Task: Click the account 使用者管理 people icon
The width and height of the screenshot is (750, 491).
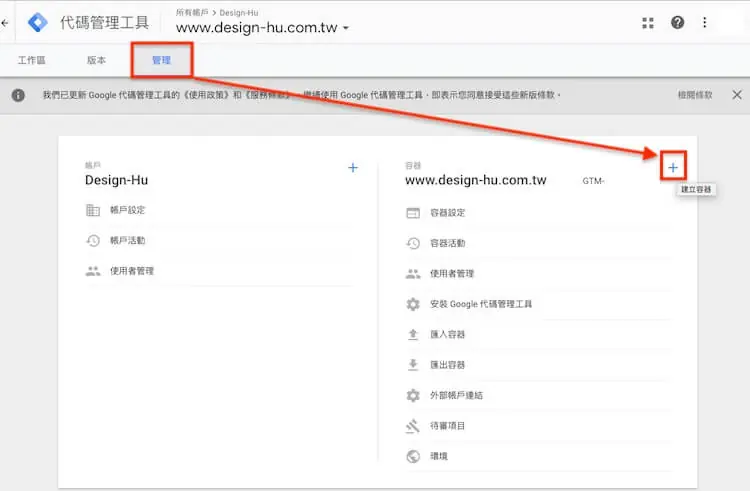Action: 93,271
